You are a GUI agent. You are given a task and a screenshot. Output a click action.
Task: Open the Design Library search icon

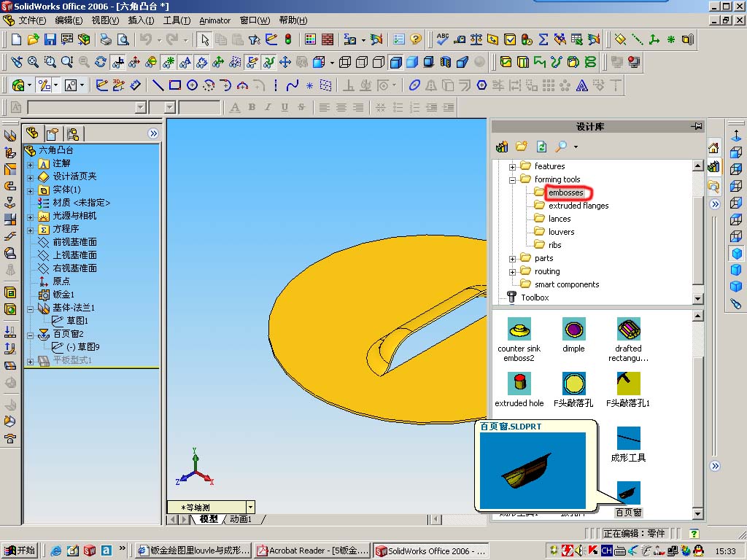click(x=561, y=147)
